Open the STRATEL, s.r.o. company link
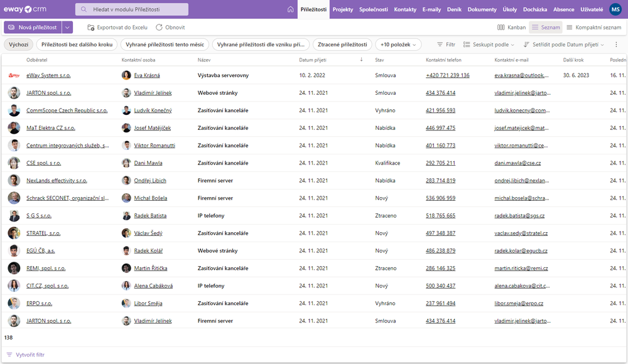Viewport: 628px width, 364px height. pos(44,233)
